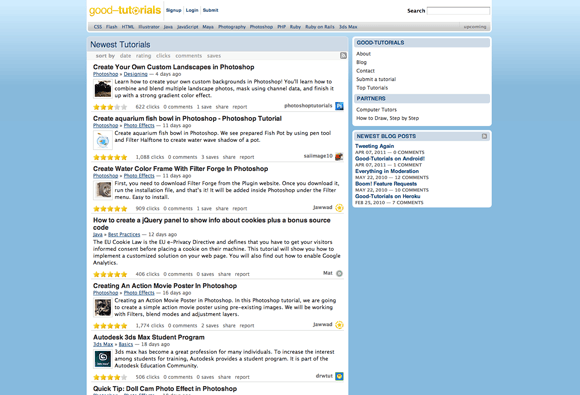The image size is (580, 395).
Task: Open Everything in Moderation blog post
Action: [387, 171]
